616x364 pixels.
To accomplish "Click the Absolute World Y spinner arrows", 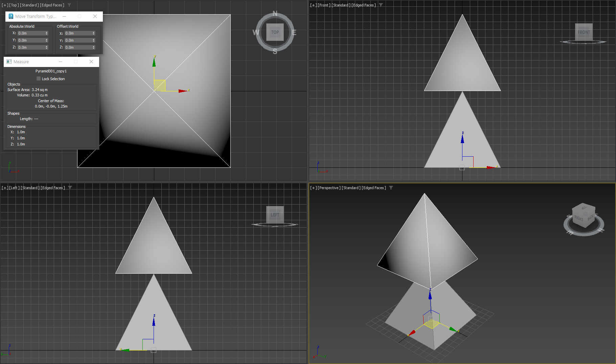I will coord(47,40).
